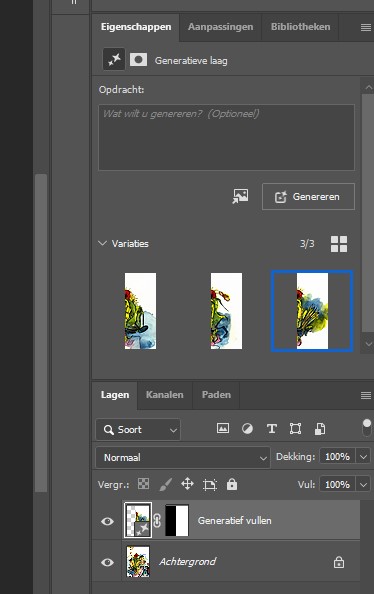Click the layer mask icon in Eigenschappen
Viewport: 374px width, 594px height.
click(x=138, y=60)
